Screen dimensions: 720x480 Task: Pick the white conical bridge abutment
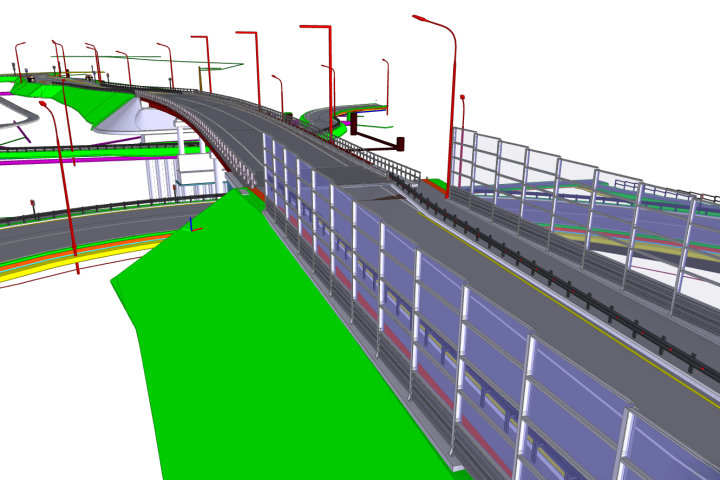click(125, 120)
